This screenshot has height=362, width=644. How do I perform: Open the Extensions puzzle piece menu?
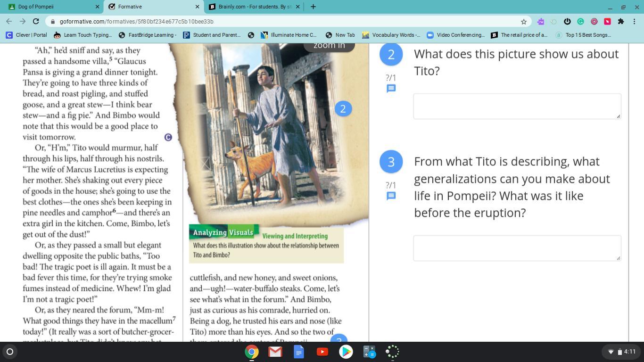[x=621, y=21]
